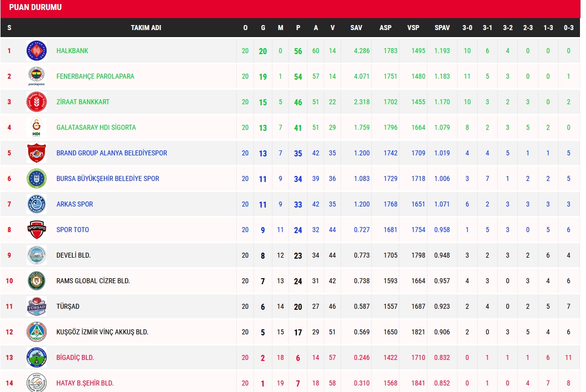Click the Ziraat Bankkart team logo

(x=37, y=102)
